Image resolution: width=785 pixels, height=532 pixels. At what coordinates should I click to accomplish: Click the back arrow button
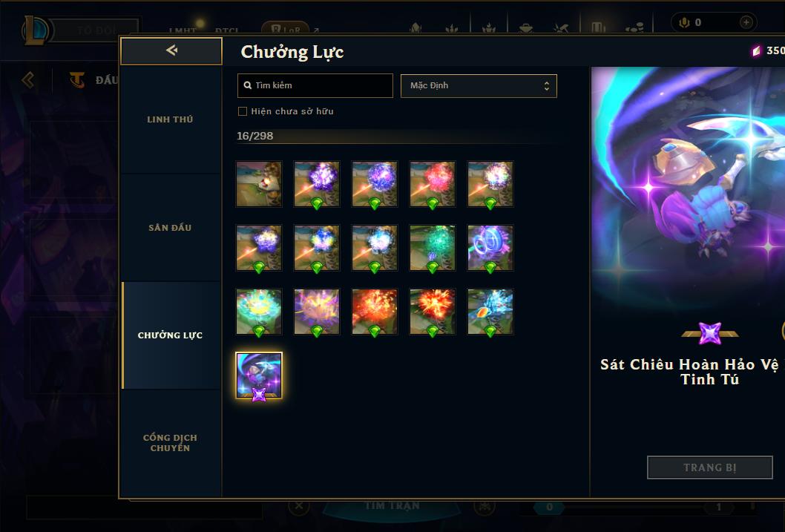pyautogui.click(x=171, y=50)
